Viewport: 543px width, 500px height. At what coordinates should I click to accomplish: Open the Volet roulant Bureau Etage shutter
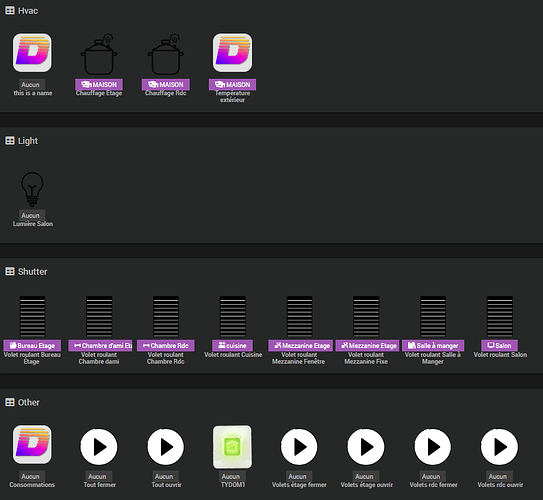pyautogui.click(x=32, y=316)
